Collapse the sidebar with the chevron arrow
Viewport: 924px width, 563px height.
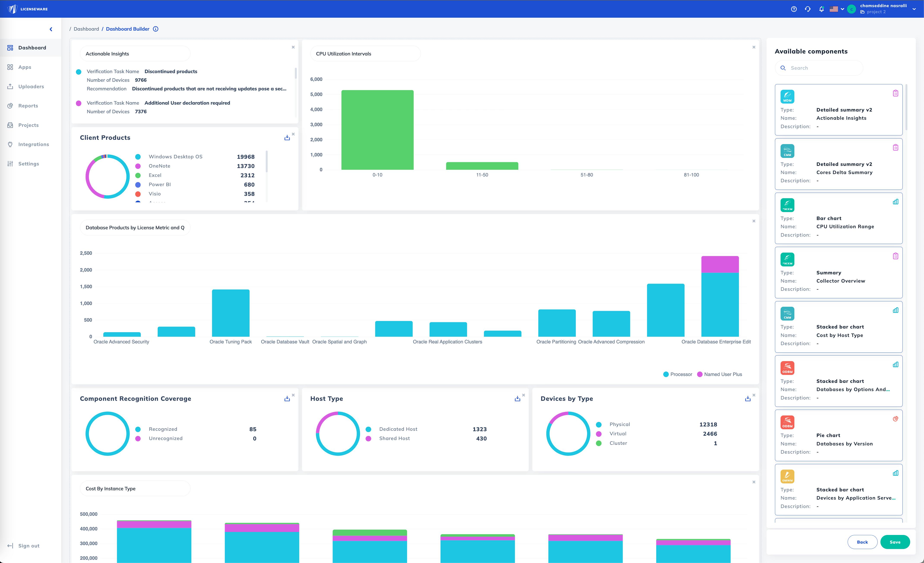pyautogui.click(x=51, y=29)
